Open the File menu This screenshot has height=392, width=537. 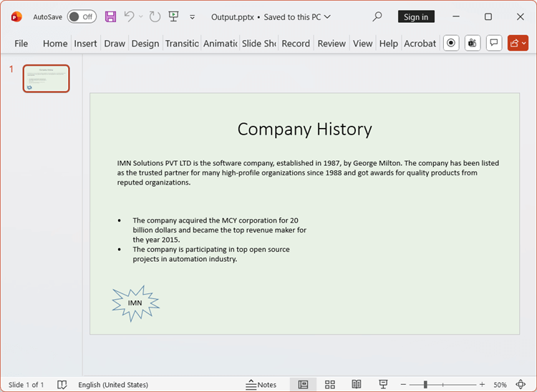21,44
